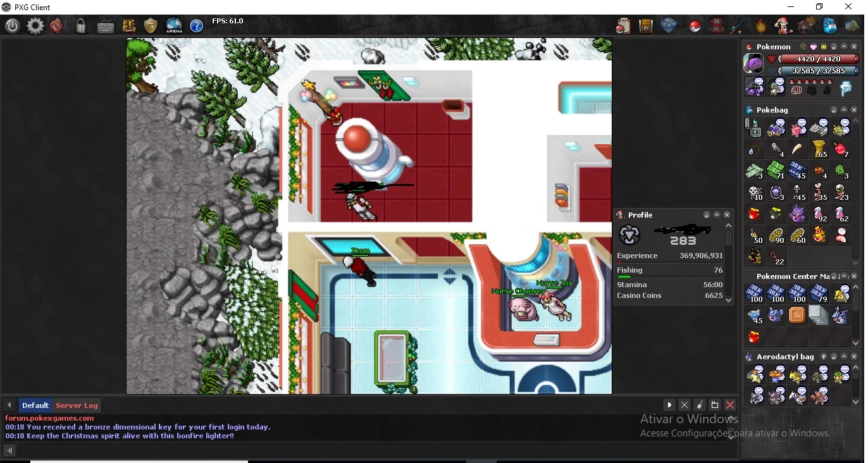Lock the Pokebag panel

pos(834,110)
